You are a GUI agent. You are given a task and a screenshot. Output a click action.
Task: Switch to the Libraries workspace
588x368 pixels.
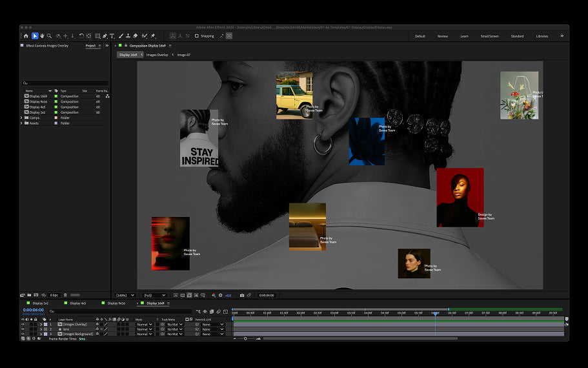click(542, 36)
